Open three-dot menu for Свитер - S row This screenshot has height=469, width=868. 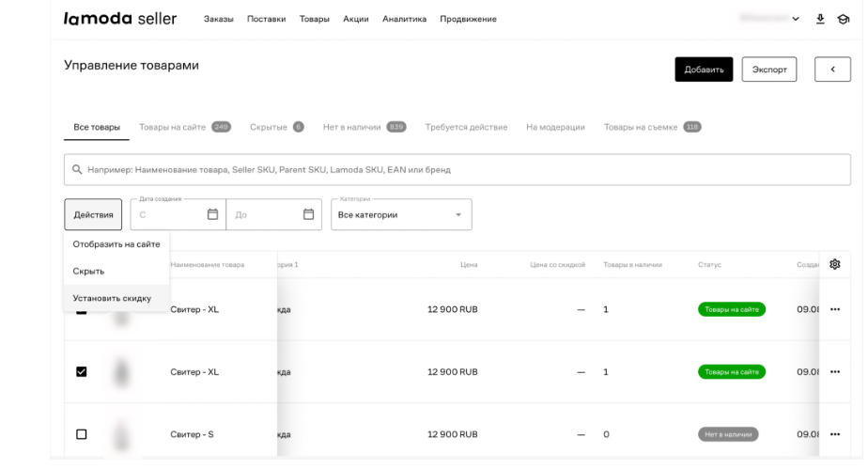(834, 434)
